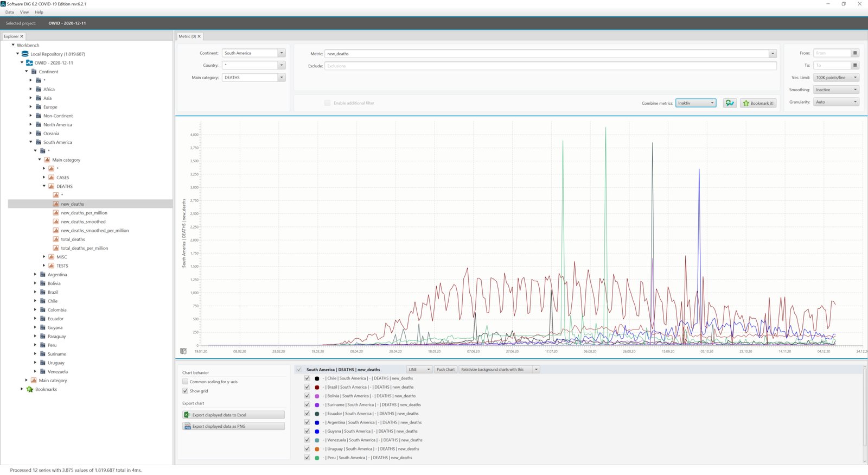This screenshot has height=475, width=868.
Task: Click the Bookmarks star icon in explorer
Action: pos(30,389)
